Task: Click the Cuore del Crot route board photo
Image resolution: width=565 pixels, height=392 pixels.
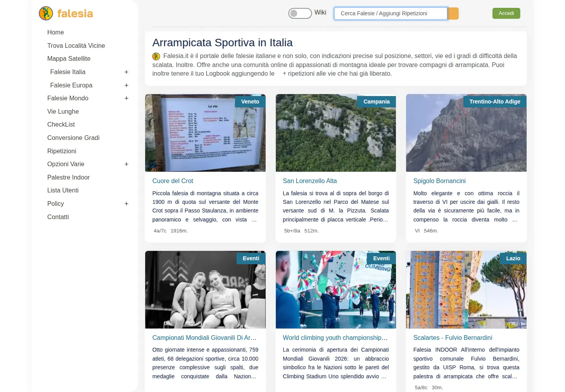Action: click(x=205, y=133)
